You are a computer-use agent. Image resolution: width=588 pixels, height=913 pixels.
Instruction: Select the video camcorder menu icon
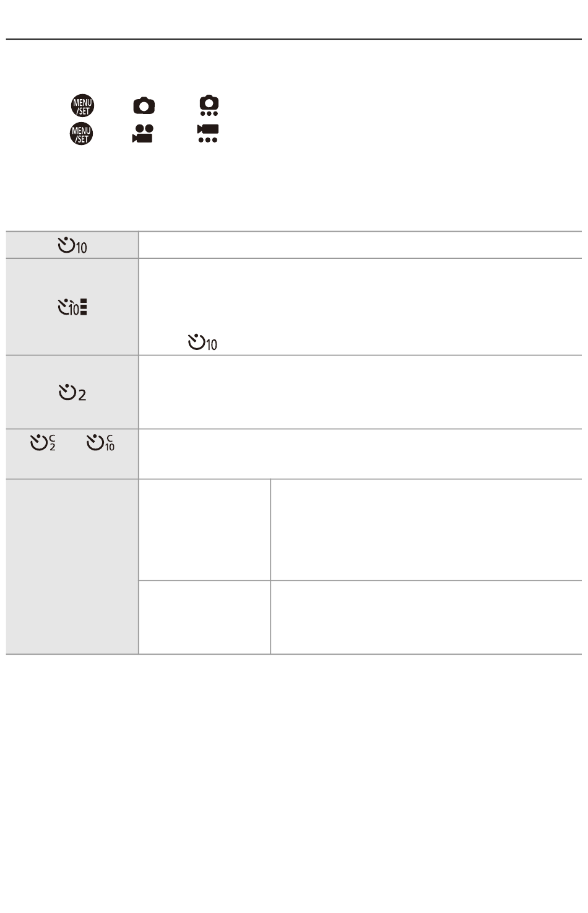(143, 134)
